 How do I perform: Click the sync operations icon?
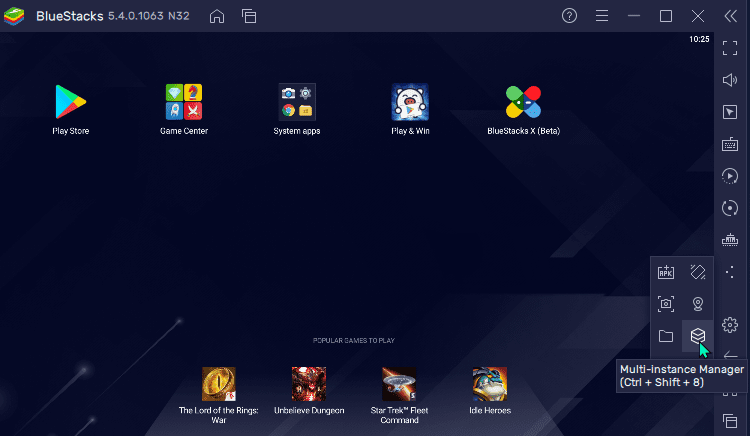click(x=730, y=208)
